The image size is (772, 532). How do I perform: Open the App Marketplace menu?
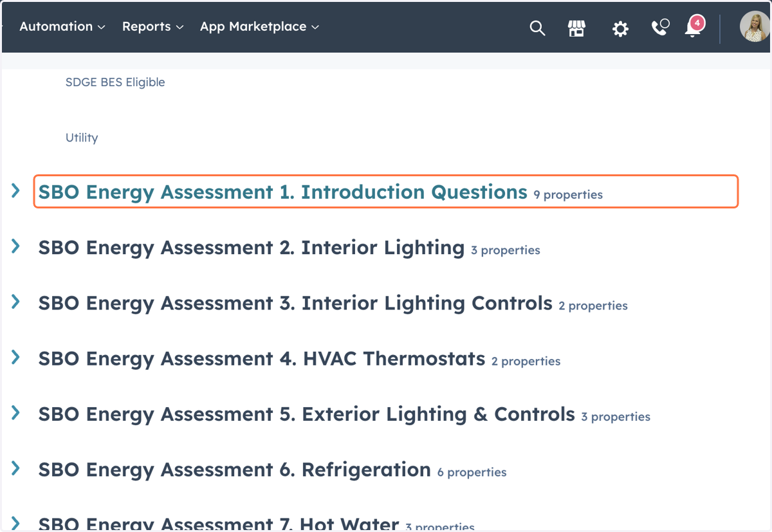point(260,26)
